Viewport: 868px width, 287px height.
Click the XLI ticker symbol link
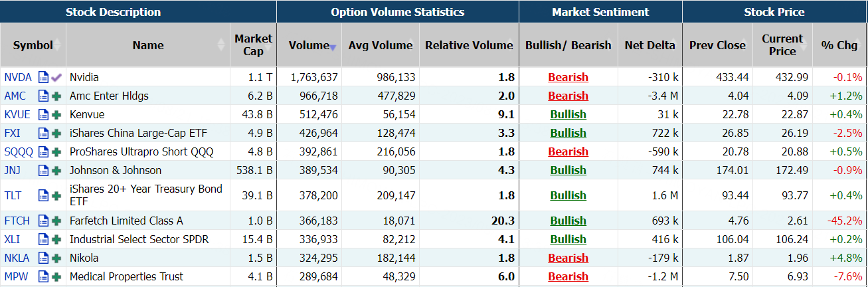coord(12,239)
